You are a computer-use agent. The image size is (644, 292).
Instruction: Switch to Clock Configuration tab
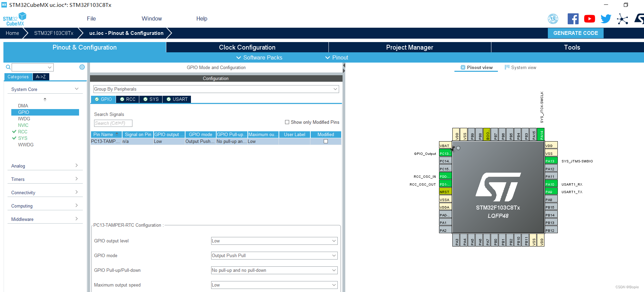click(247, 47)
